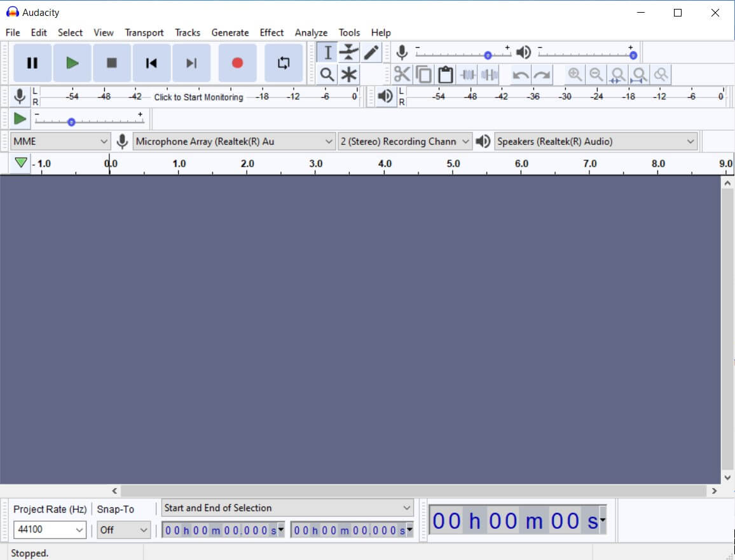Click the Cut scissors icon
The height and width of the screenshot is (560, 735).
402,74
